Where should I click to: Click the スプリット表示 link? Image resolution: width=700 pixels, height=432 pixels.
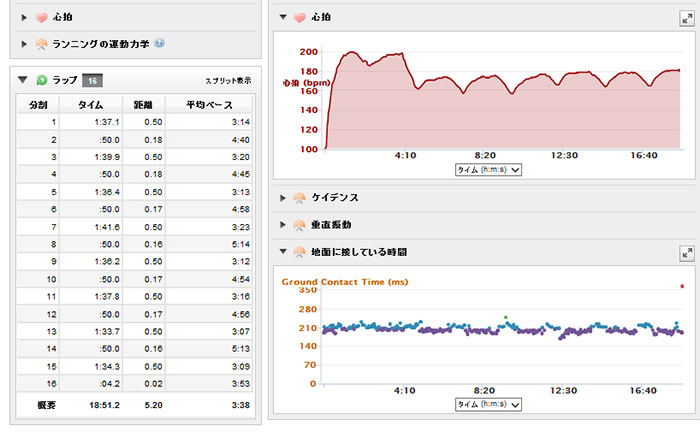228,81
